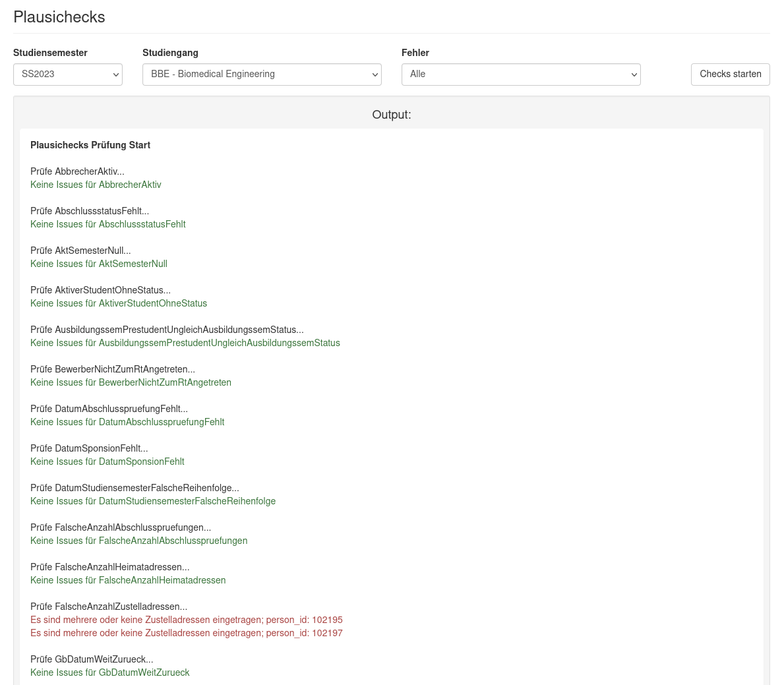The image size is (784, 685).
Task: Click the Keine Issues für DatumSponsionFehlt result
Action: pos(107,462)
